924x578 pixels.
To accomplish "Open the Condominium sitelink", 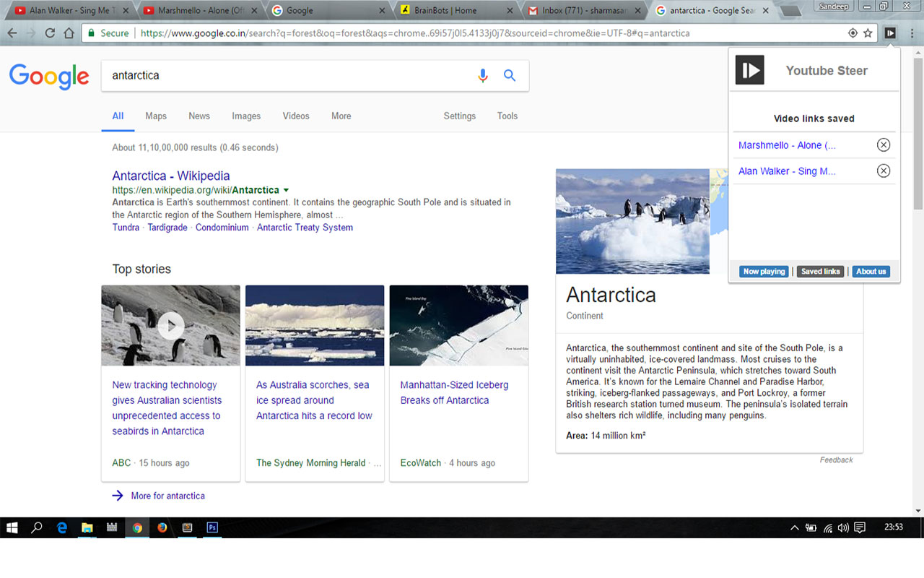I will pyautogui.click(x=222, y=228).
